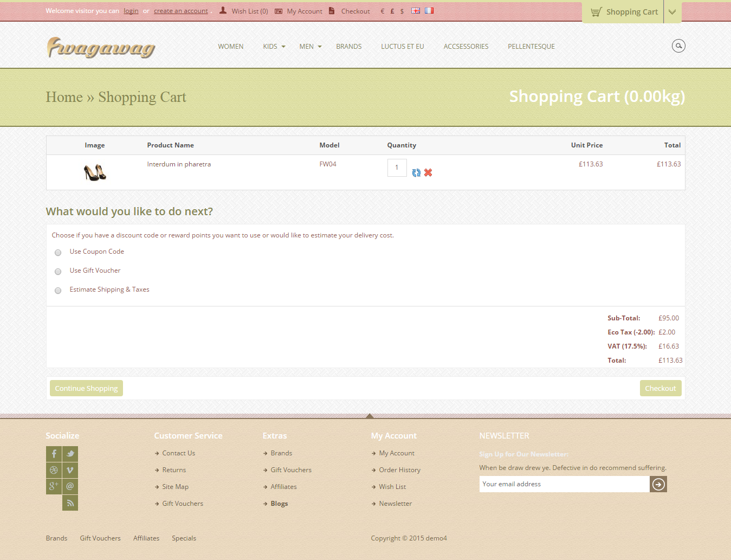Viewport: 731px width, 560px height.
Task: Open the Dribbble social icon
Action: coord(54,470)
